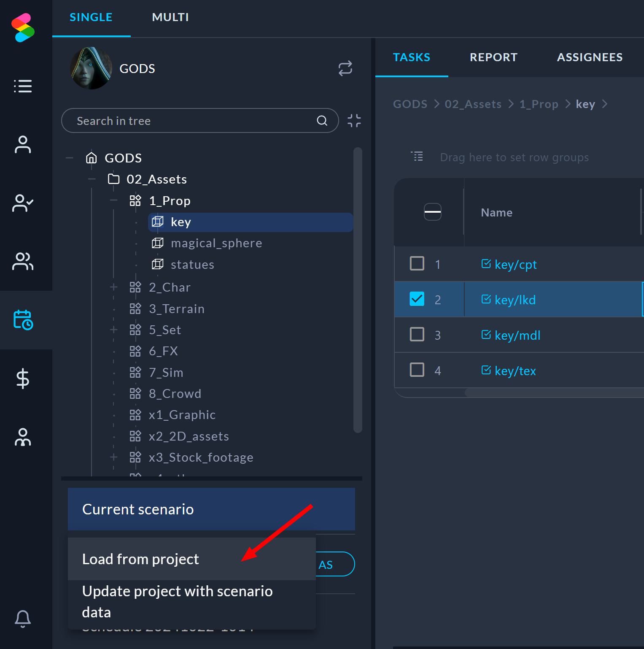Select the key asset in tree
This screenshot has width=644, height=649.
coord(251,222)
